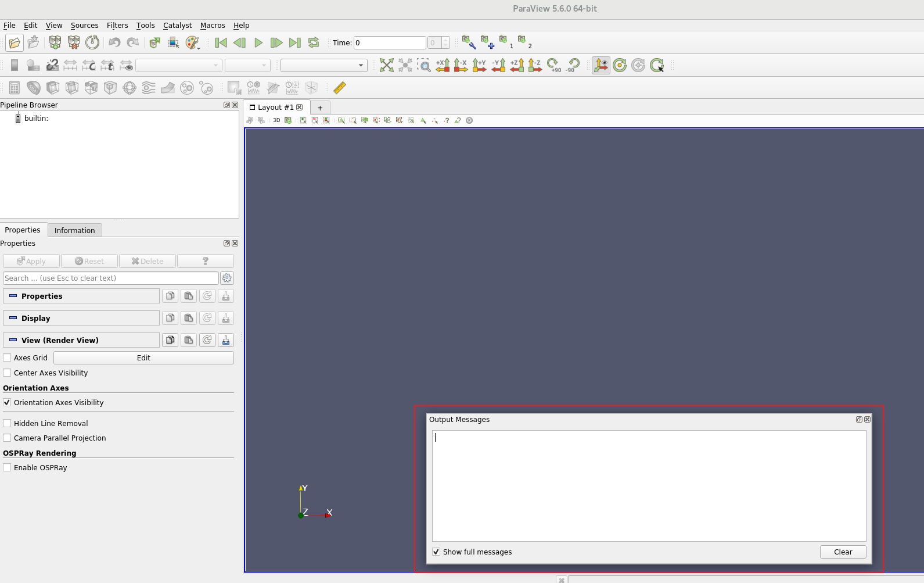Viewport: 924px width, 583px height.
Task: Set view direction to -Y
Action: click(x=498, y=65)
